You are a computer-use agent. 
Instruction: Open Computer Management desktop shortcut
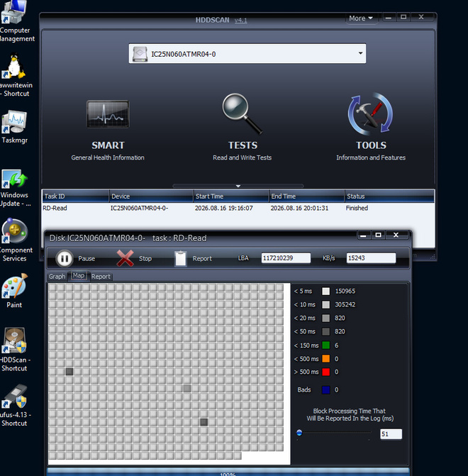point(15,21)
